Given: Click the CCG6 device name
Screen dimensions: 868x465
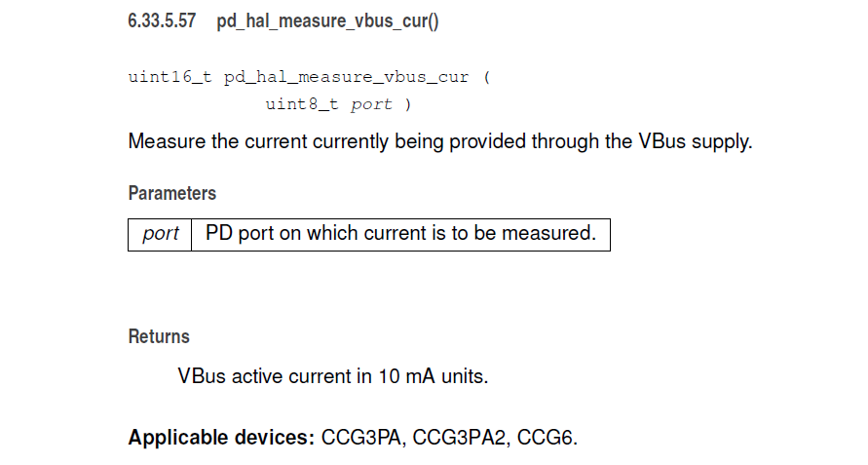Looking at the screenshot, I should pos(547,438).
